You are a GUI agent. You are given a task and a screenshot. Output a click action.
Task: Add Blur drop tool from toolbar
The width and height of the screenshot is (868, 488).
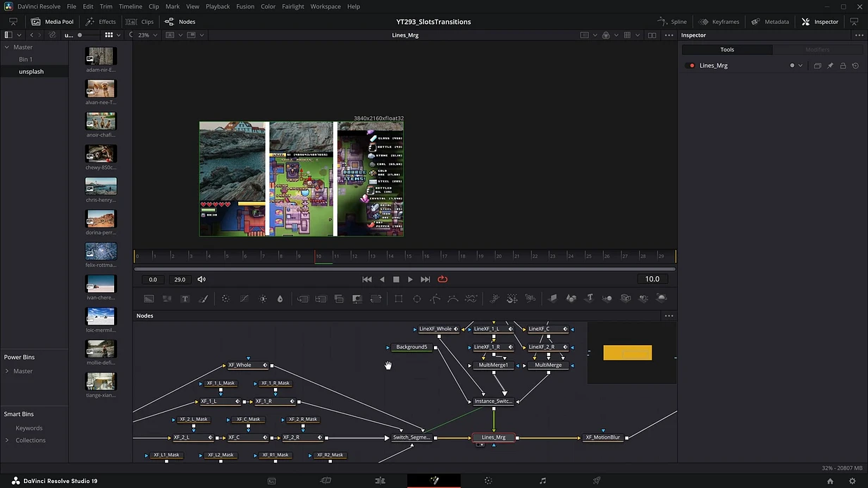280,299
